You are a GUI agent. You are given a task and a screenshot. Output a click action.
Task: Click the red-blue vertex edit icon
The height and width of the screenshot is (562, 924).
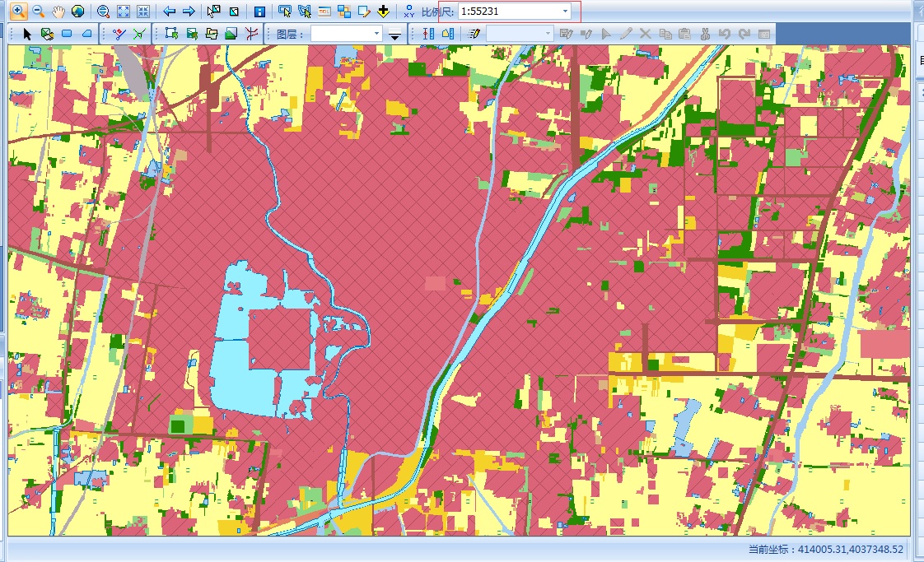tap(119, 34)
